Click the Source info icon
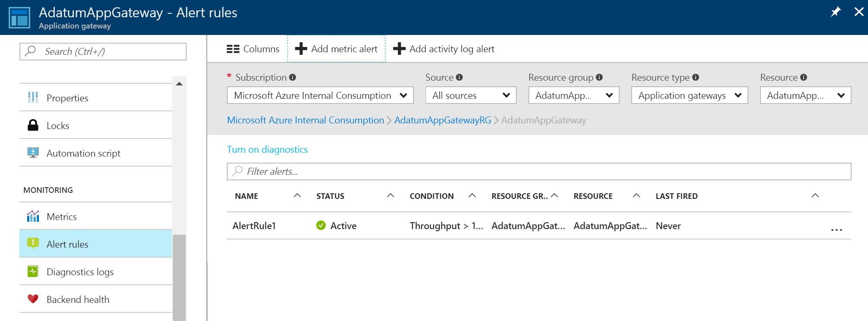Viewport: 868px width, 321px height. pyautogui.click(x=459, y=77)
